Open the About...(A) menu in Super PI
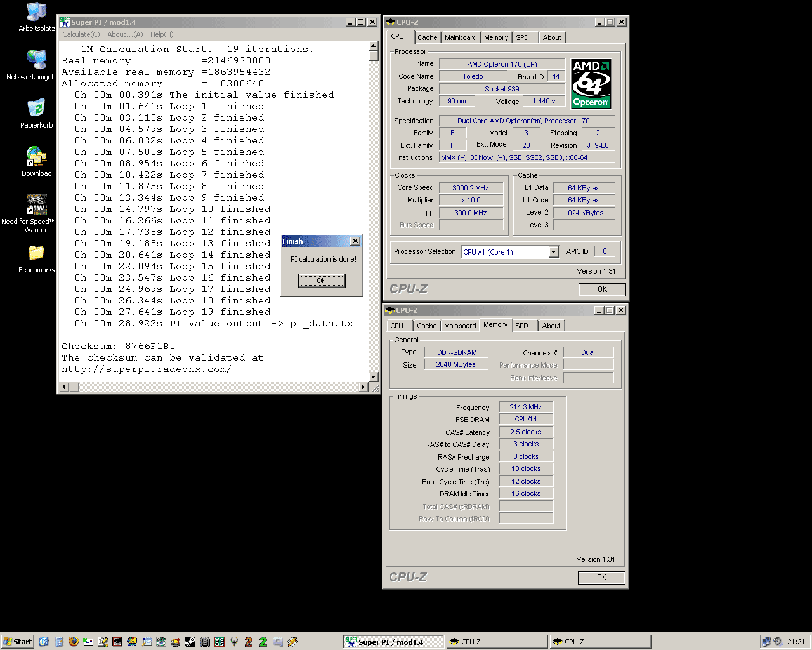Image resolution: width=812 pixels, height=650 pixels. (125, 34)
